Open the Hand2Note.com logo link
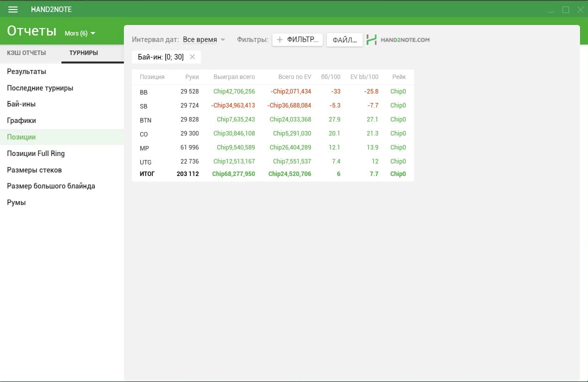Screen dimensions: 588x382 coord(398,40)
